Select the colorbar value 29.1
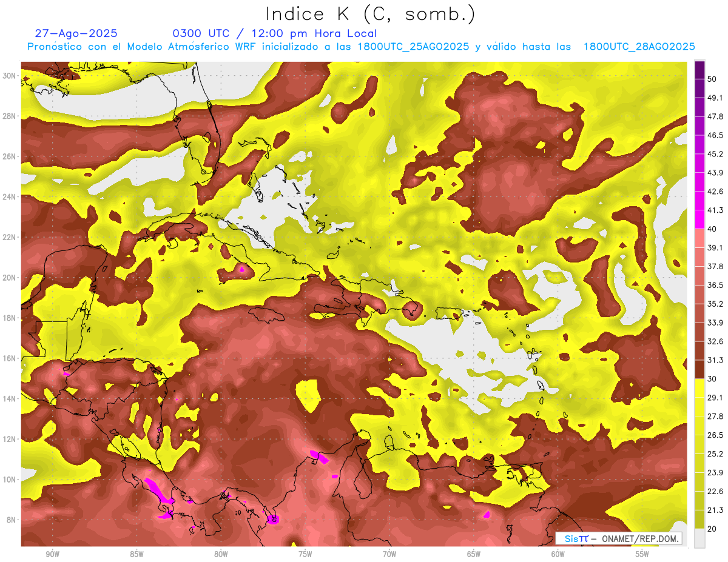 (715, 397)
